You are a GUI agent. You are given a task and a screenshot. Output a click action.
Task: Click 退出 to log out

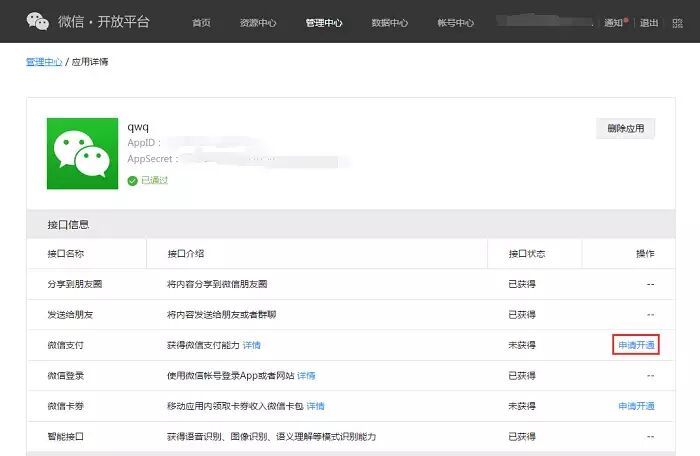click(x=649, y=23)
